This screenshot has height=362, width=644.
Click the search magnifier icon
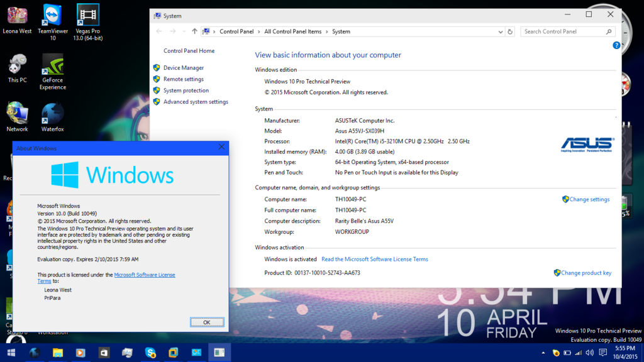tap(609, 31)
